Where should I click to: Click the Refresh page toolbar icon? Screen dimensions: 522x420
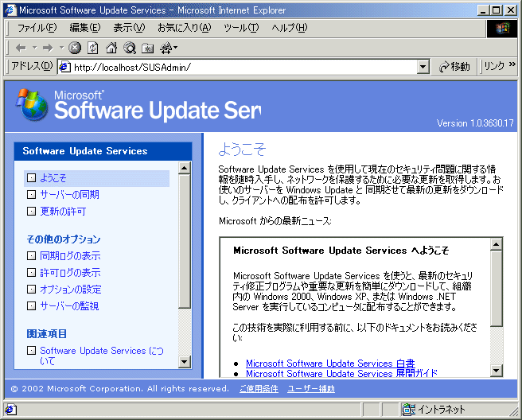(92, 48)
